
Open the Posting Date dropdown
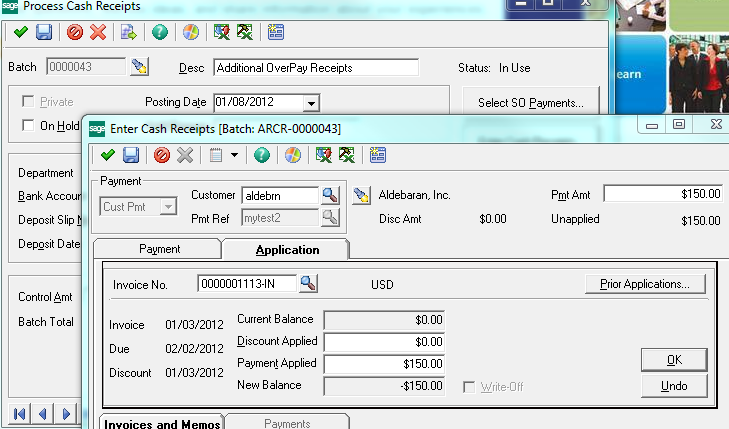coord(311,102)
